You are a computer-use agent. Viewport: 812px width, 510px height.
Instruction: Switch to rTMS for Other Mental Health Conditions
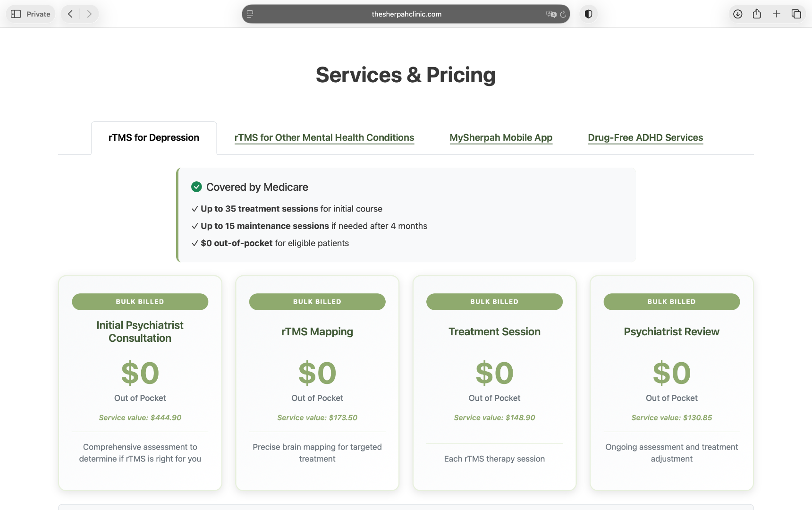pos(324,137)
